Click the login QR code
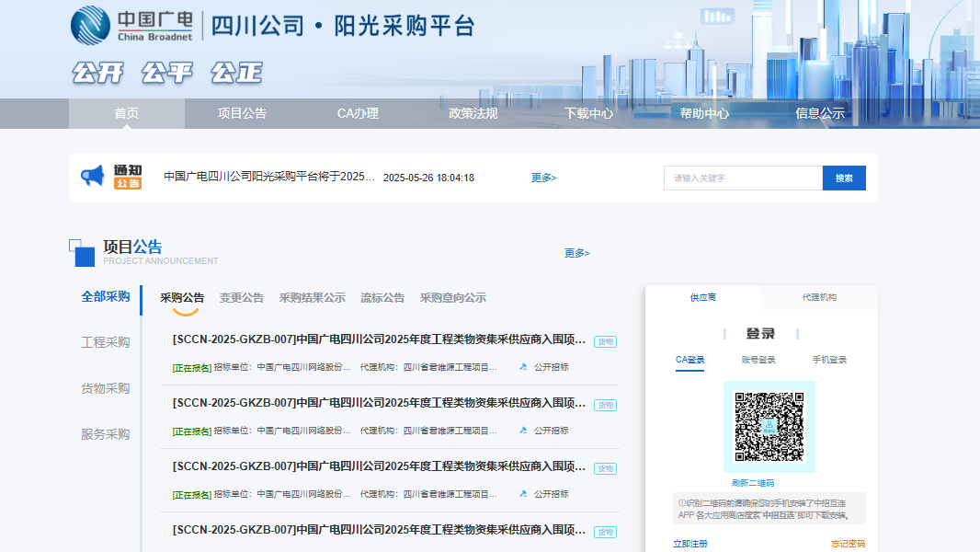This screenshot has width=980, height=552. (x=769, y=427)
